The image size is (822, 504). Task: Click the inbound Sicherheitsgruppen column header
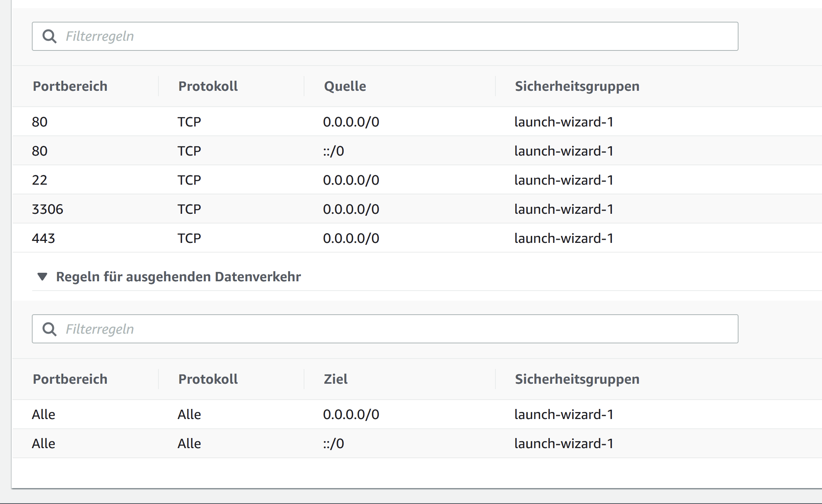[x=577, y=86]
